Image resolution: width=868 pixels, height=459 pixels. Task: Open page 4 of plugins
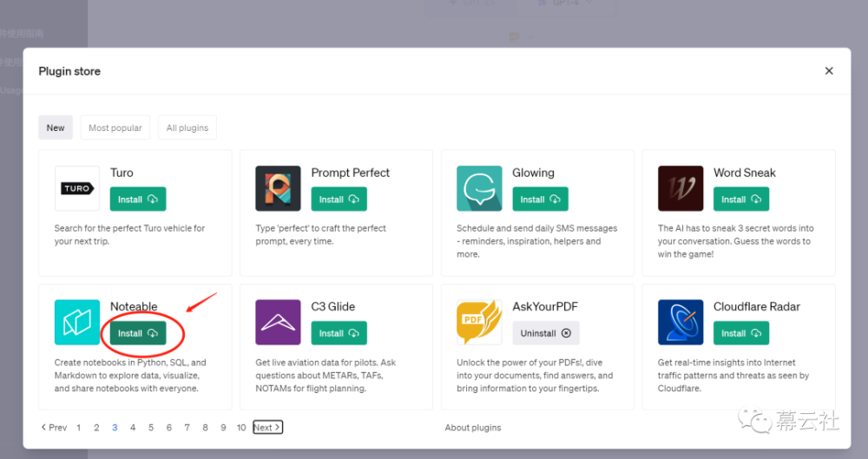(133, 428)
